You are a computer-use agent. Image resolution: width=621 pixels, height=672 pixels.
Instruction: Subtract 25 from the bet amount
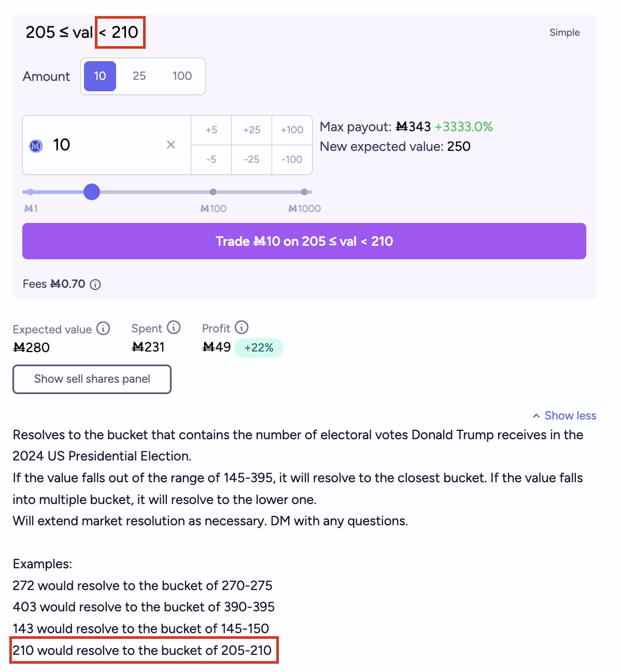point(252,160)
